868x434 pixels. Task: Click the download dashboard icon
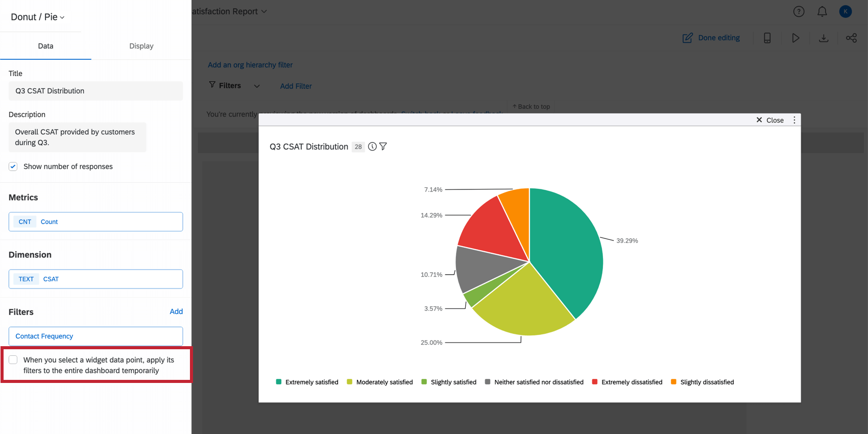coord(824,38)
